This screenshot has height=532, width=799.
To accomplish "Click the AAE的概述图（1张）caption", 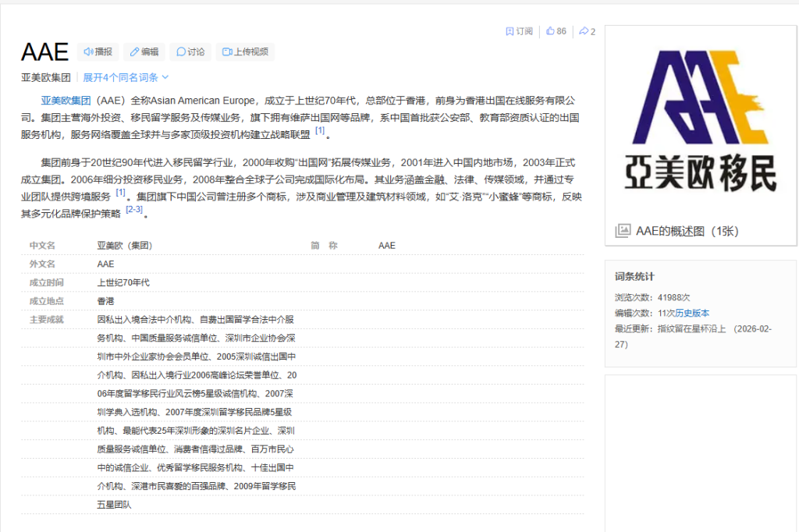I will pyautogui.click(x=687, y=231).
